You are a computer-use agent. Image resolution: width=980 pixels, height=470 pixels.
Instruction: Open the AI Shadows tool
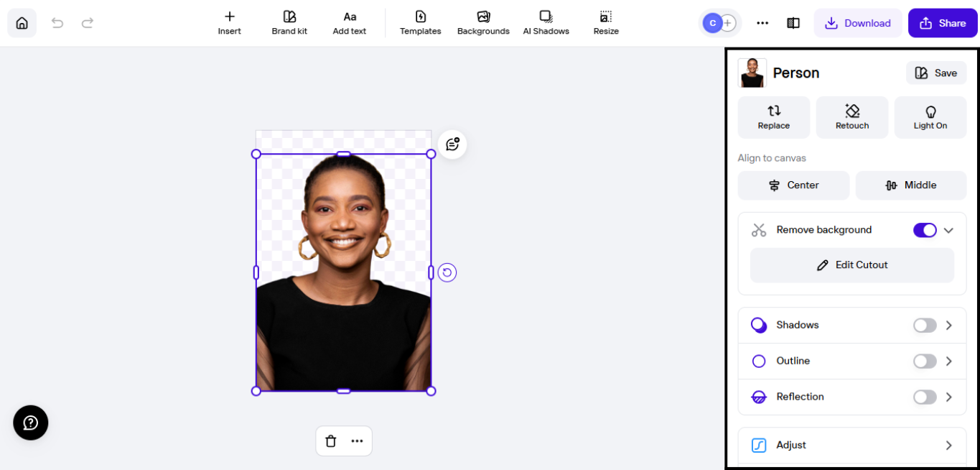[546, 22]
